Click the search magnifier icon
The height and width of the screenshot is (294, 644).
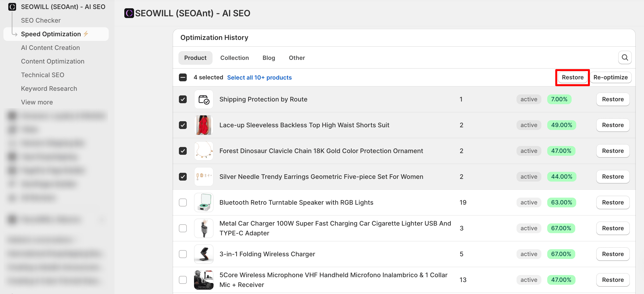[624, 58]
